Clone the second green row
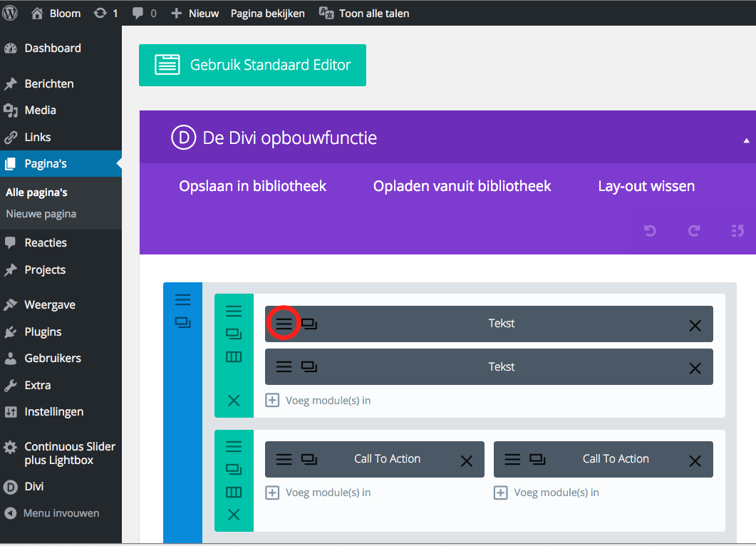 [x=234, y=469]
